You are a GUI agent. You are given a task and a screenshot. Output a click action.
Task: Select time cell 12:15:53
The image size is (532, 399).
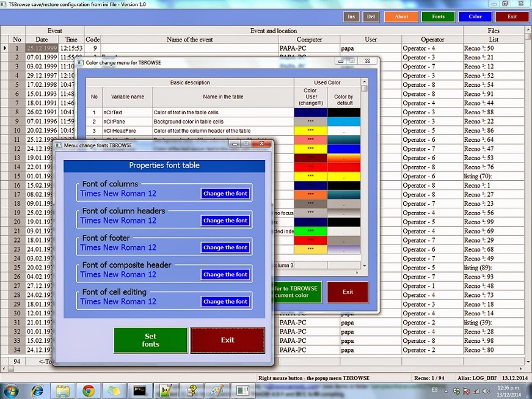[x=71, y=48]
